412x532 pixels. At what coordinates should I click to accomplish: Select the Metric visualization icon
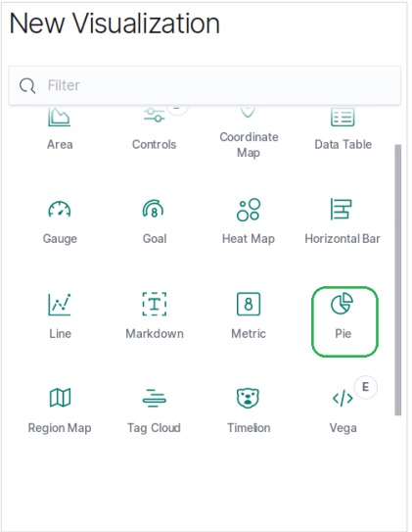[249, 304]
